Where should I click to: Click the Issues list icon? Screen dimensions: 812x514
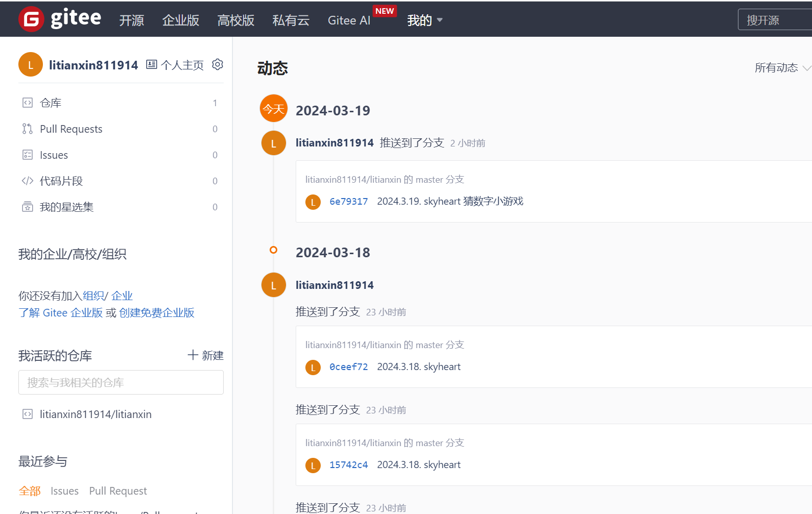coord(28,155)
